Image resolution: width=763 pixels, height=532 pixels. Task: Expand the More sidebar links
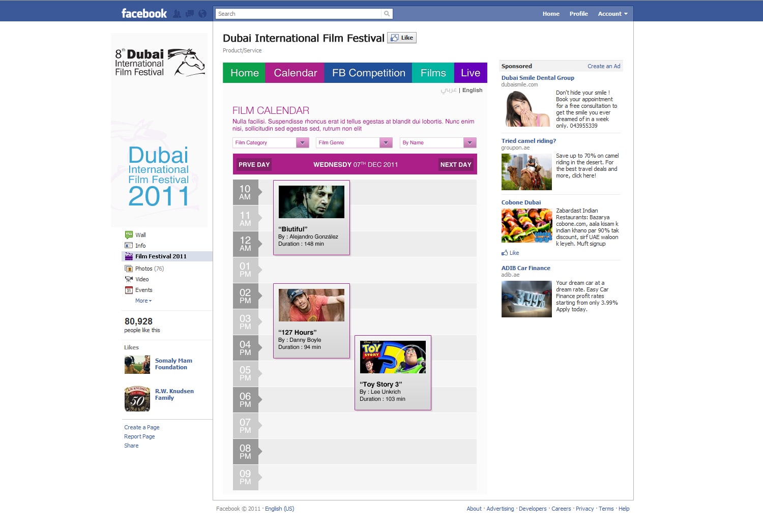click(143, 301)
